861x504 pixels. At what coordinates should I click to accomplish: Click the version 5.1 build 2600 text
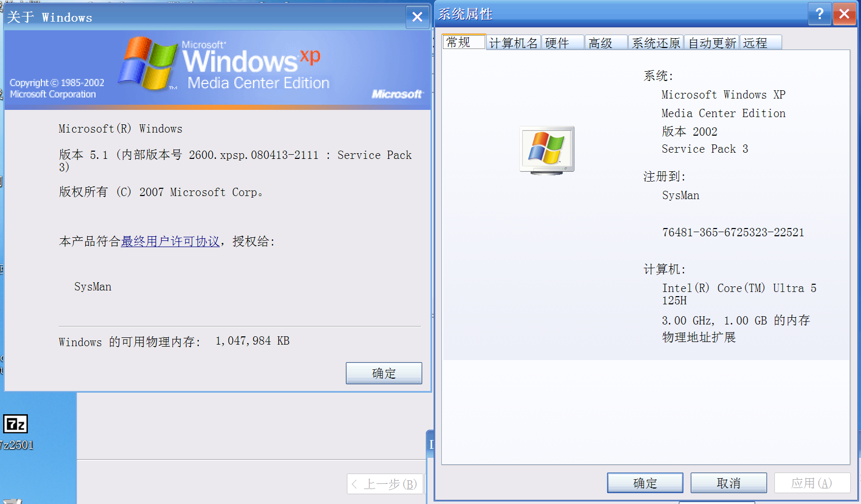[235, 160]
